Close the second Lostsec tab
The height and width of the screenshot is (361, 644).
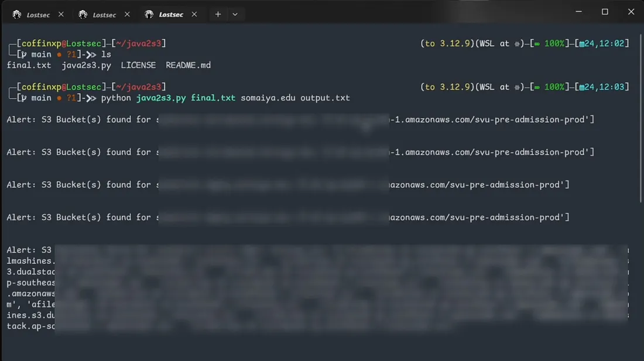point(127,15)
